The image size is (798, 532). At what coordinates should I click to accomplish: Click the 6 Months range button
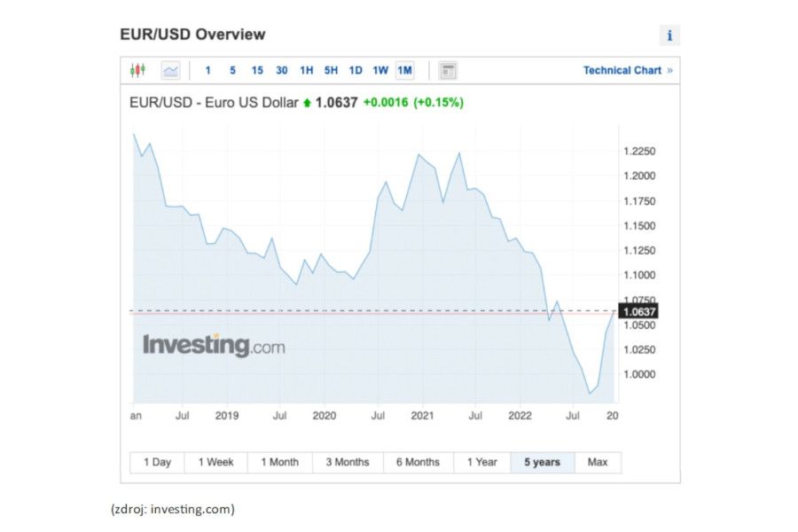[416, 462]
